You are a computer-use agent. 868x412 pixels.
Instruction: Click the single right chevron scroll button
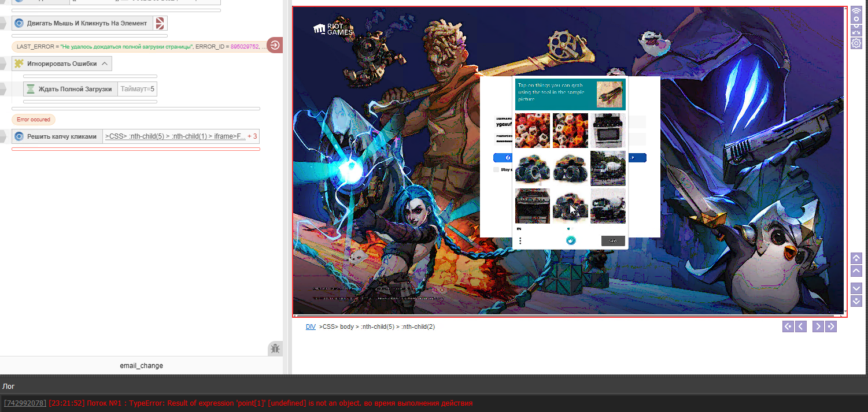(818, 326)
